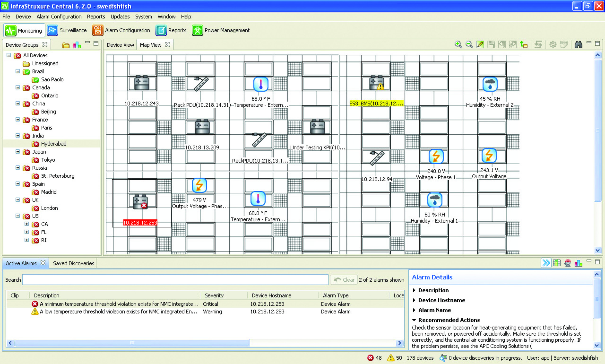This screenshot has width=605, height=364.
Task: Activate the map edit pencil tool
Action: [480, 44]
